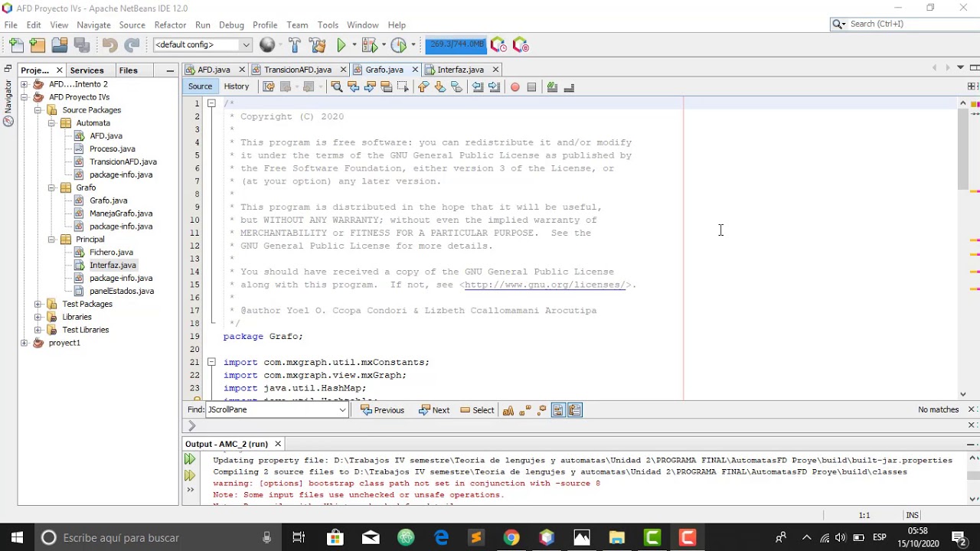This screenshot has height=551, width=980.
Task: Click the Select button in the Find bar
Action: (477, 410)
